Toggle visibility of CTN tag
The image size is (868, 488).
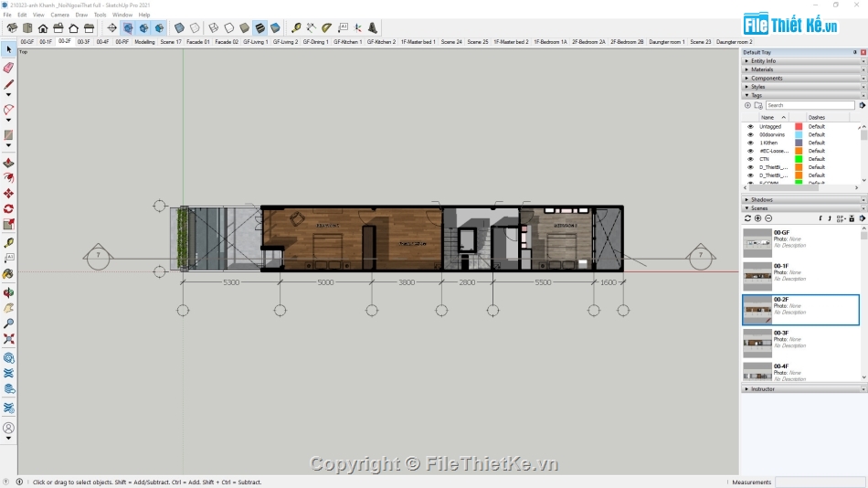pos(751,159)
